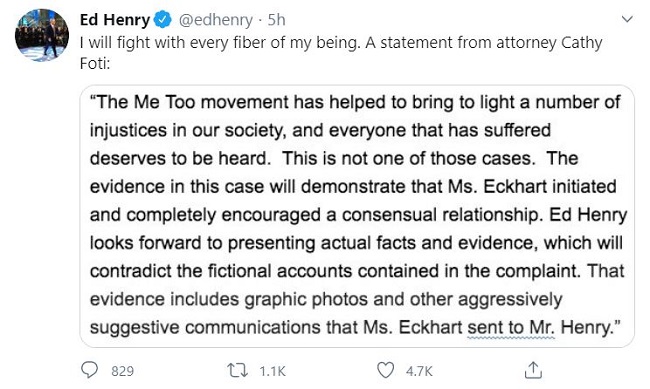Click the 1.1K retweets count

272,371
